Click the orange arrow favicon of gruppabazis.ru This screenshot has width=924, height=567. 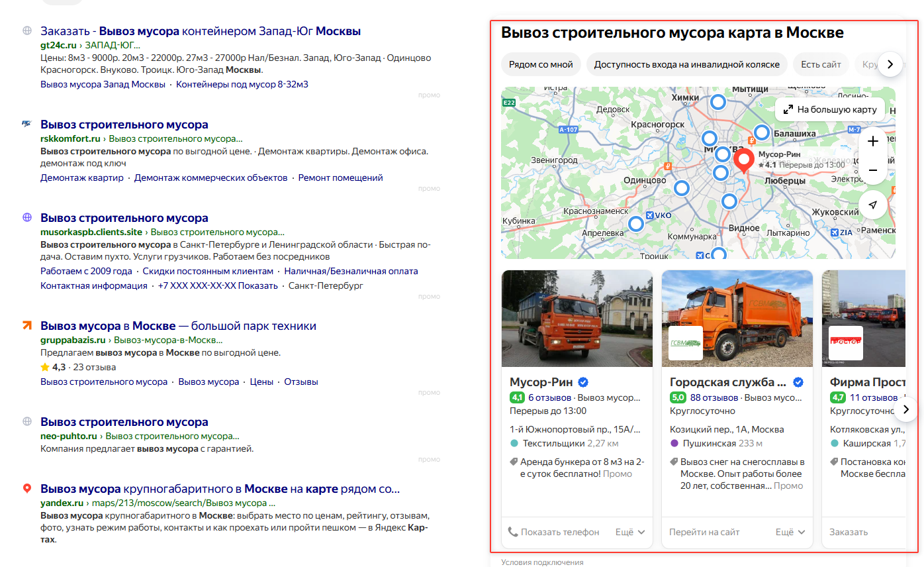[27, 325]
